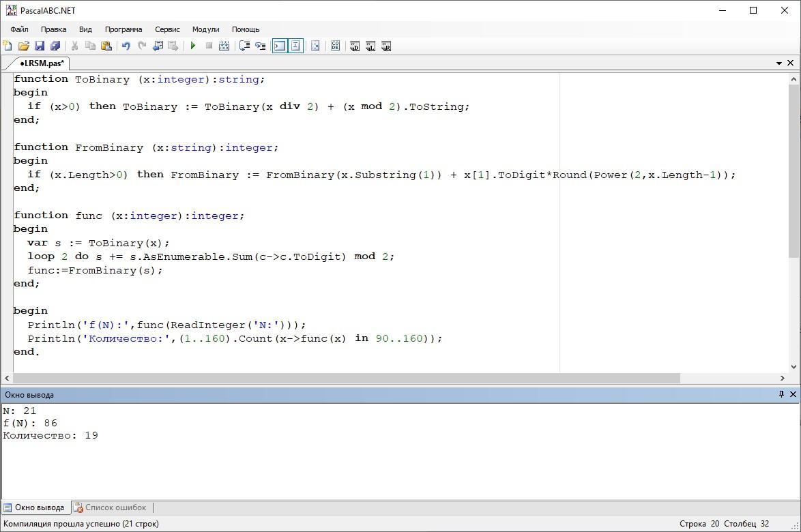Image resolution: width=801 pixels, height=532 pixels.
Task: Redo the undone edit
Action: [141, 46]
